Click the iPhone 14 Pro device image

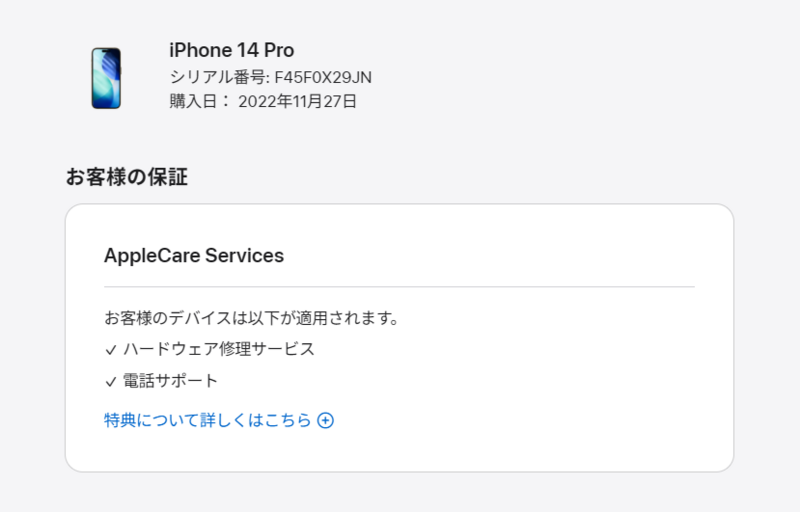[x=106, y=78]
